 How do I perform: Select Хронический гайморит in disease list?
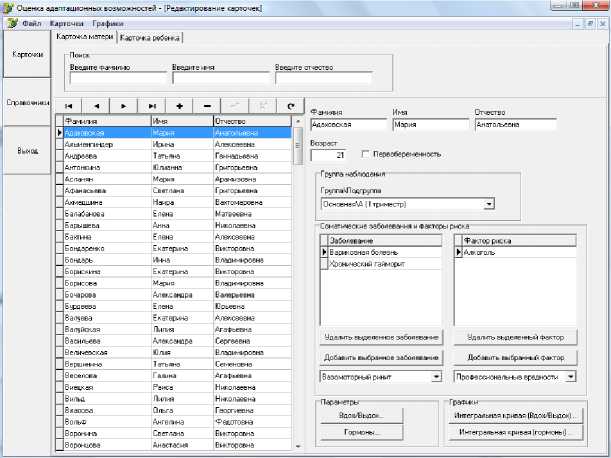tap(356, 264)
